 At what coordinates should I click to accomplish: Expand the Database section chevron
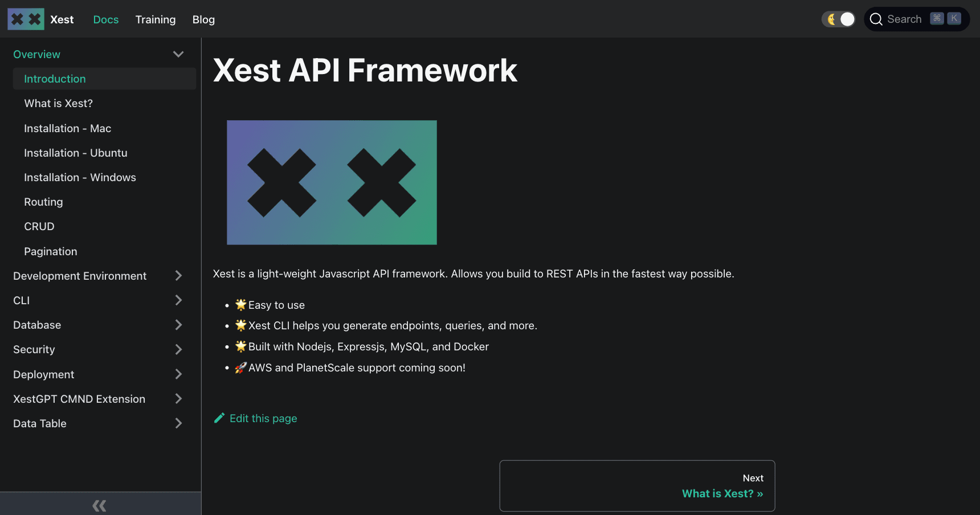178,325
